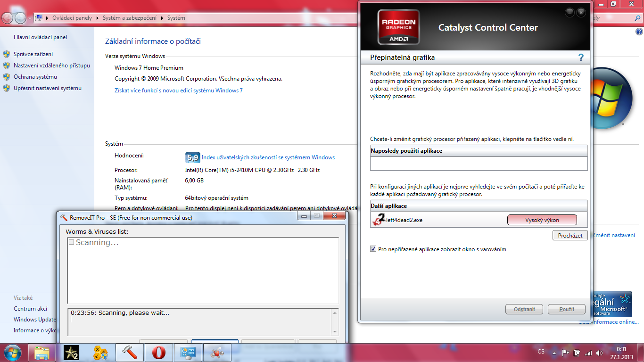Toggle the 'Scanning...' checkbox in RemoveIT list
Image resolution: width=644 pixels, height=362 pixels.
(72, 242)
